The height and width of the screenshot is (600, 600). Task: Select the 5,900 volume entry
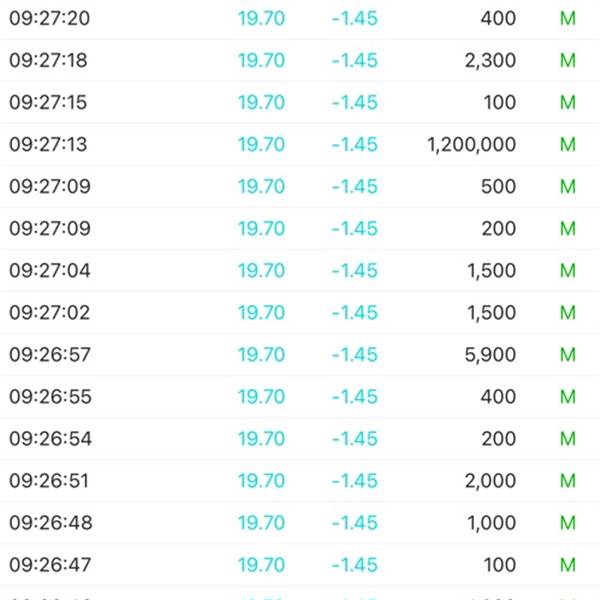click(x=490, y=355)
